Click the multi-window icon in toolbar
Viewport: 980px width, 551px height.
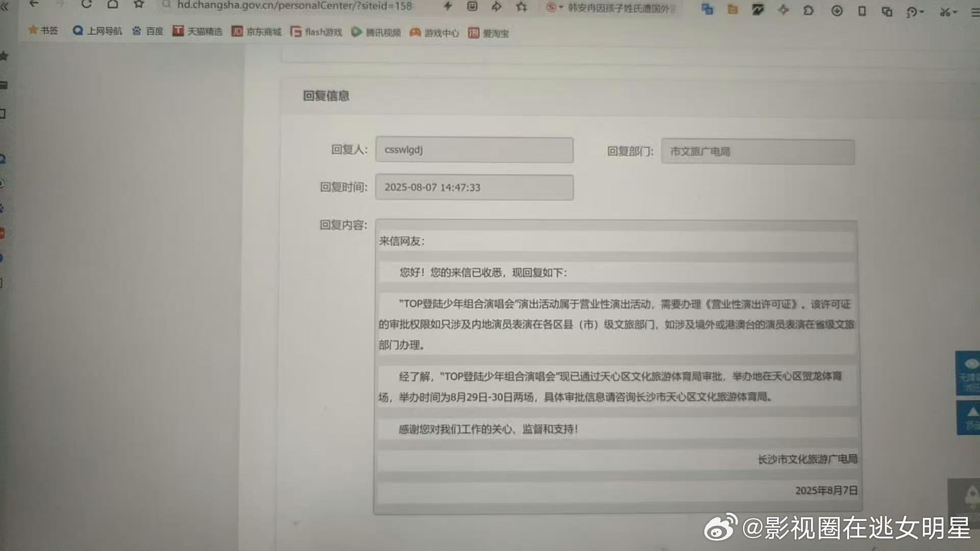[x=887, y=11]
